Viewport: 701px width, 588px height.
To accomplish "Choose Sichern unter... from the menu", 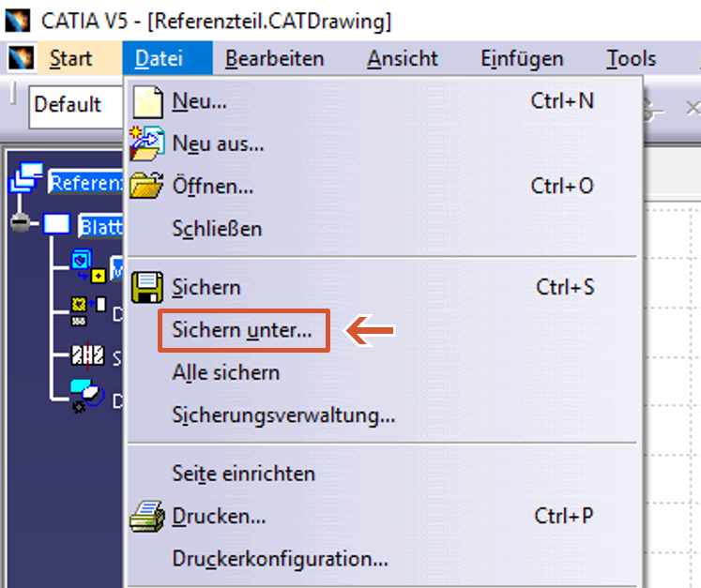I will 242,330.
